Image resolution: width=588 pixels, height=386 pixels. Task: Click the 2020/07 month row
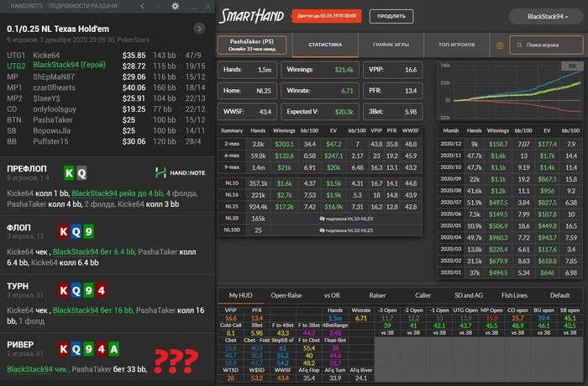510,203
